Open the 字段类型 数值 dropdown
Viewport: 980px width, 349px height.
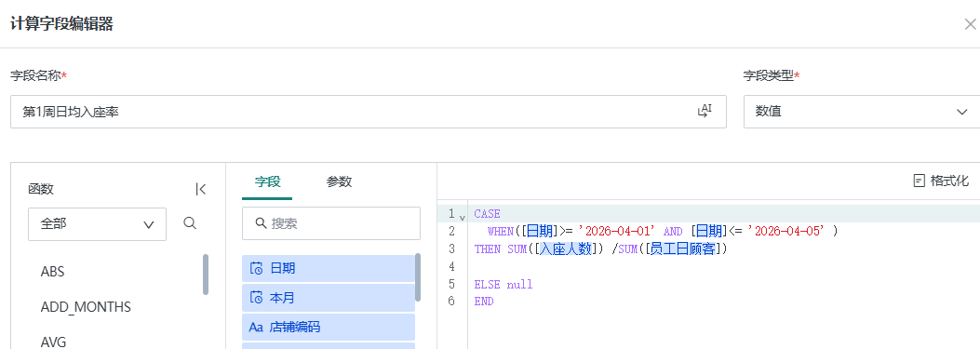click(x=861, y=112)
